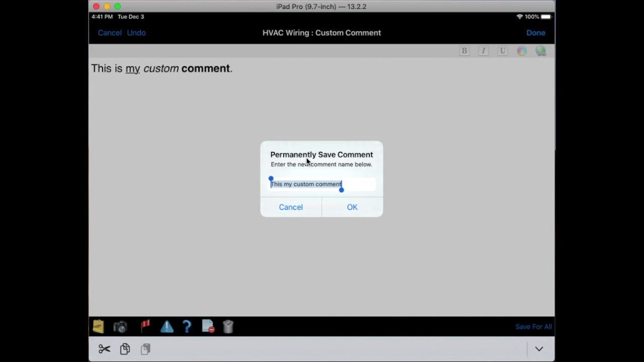Cancel the Permanently Save Comment dialog
Screen dimensions: 644x362
(291, 207)
